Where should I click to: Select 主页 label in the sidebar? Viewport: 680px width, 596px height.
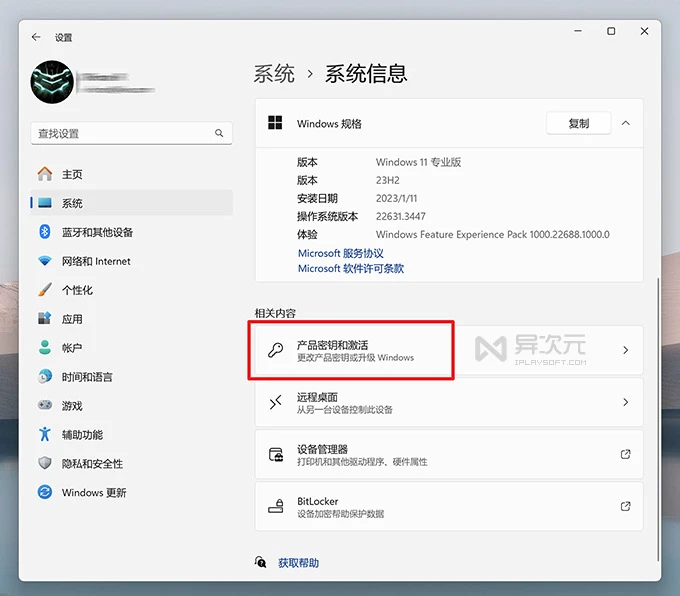click(x=72, y=174)
